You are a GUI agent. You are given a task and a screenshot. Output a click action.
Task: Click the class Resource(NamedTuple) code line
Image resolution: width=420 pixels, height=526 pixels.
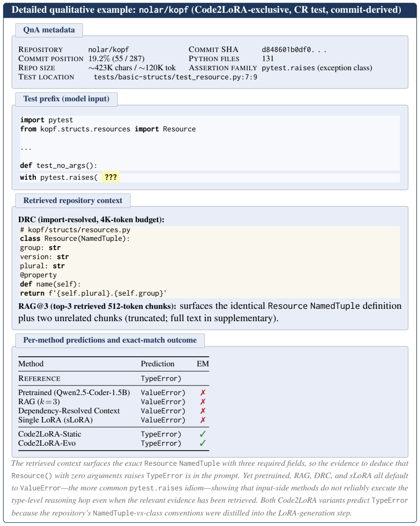coord(75,239)
